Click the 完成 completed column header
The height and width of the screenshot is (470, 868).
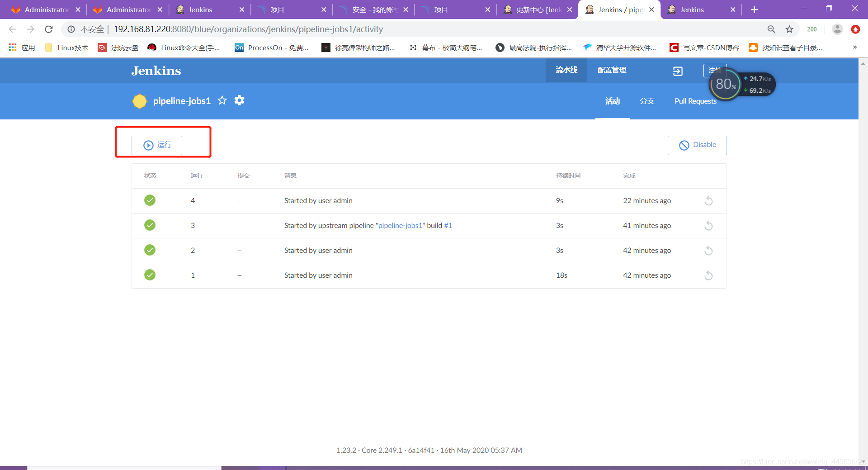(629, 176)
